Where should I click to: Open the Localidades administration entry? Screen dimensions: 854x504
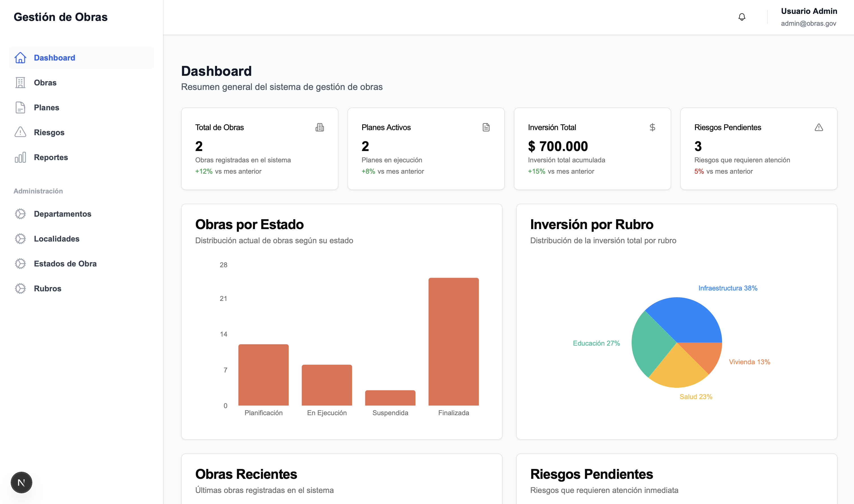click(x=56, y=239)
